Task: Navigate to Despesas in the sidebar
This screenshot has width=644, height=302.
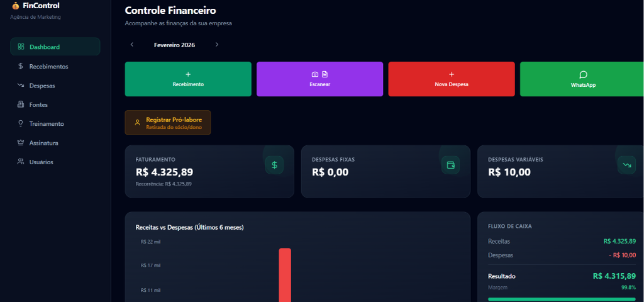Action: pos(42,86)
